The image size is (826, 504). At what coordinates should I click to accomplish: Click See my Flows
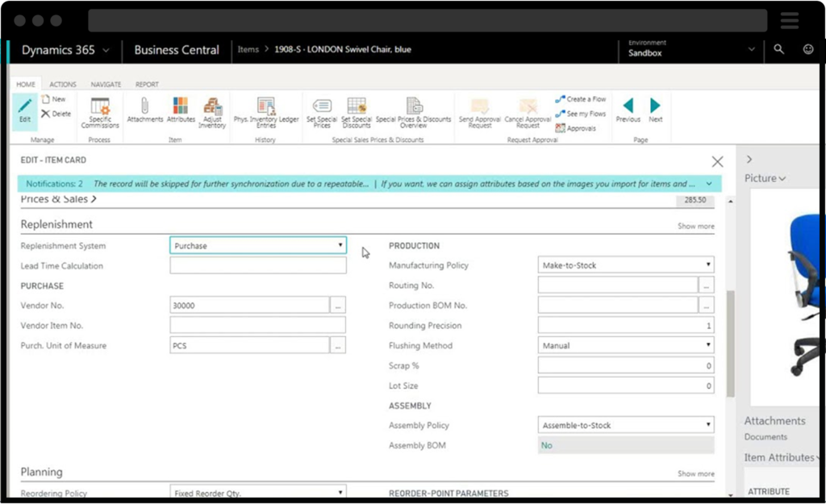tap(581, 114)
